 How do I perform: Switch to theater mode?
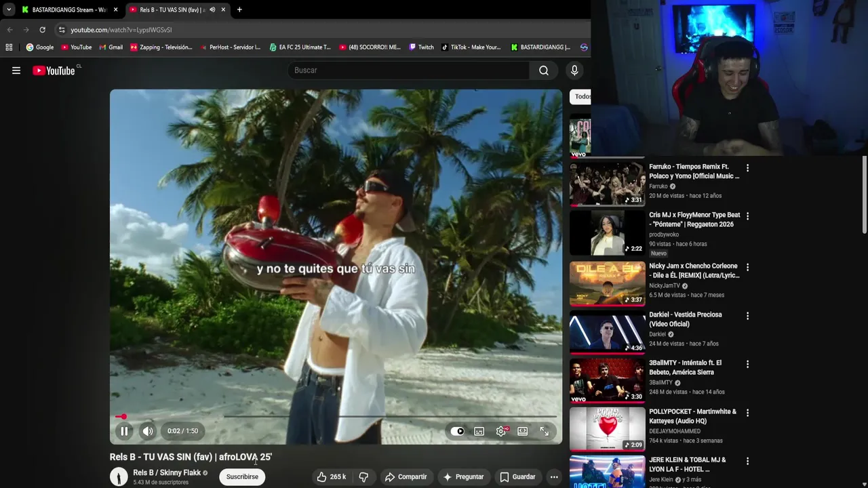click(523, 431)
